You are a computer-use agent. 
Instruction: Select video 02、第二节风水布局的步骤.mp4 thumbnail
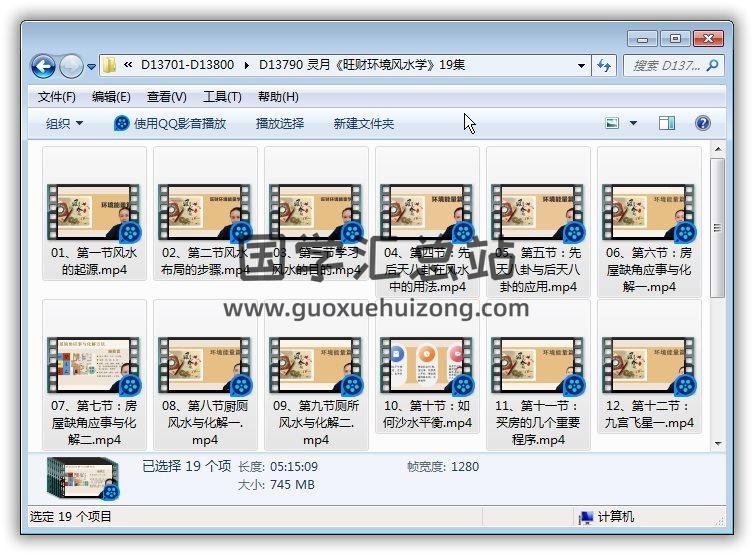tap(205, 213)
